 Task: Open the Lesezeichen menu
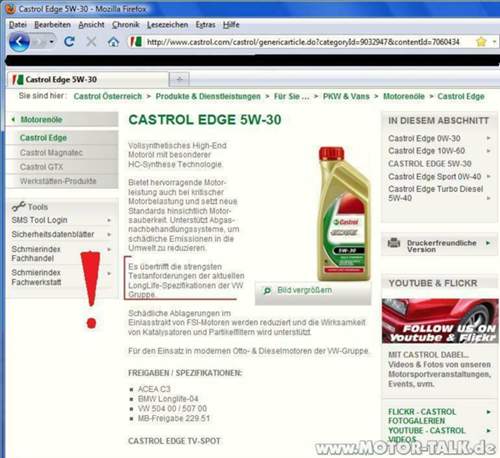167,25
